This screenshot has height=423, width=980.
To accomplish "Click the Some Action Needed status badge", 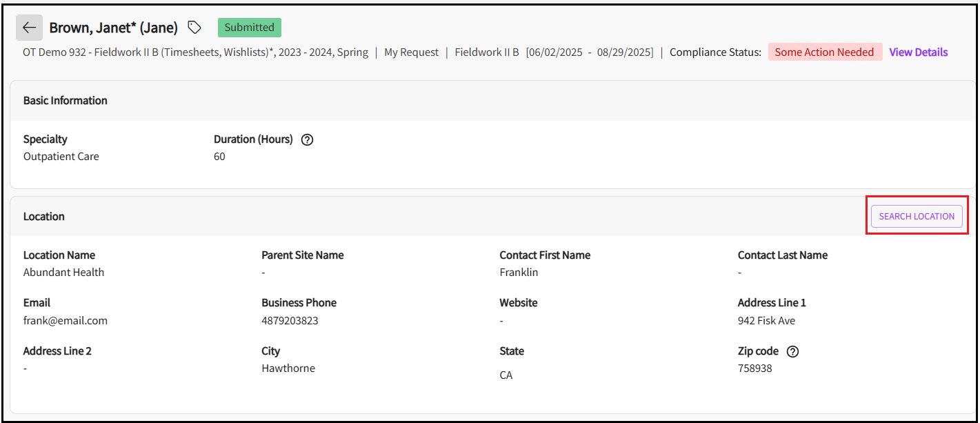I will coord(824,52).
